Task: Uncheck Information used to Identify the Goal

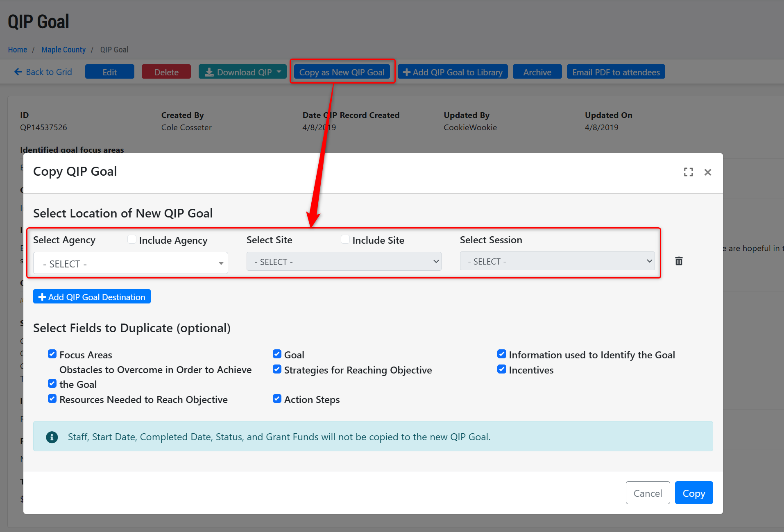Action: (502, 354)
